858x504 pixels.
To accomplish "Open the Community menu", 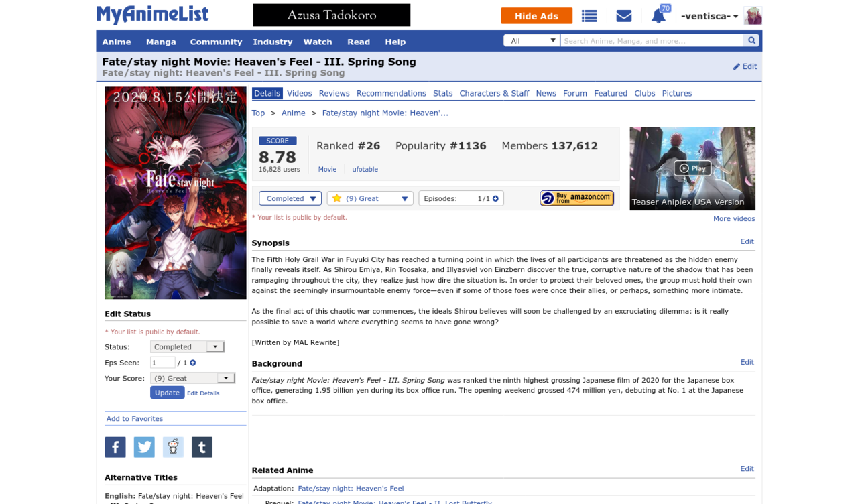I will click(x=216, y=42).
